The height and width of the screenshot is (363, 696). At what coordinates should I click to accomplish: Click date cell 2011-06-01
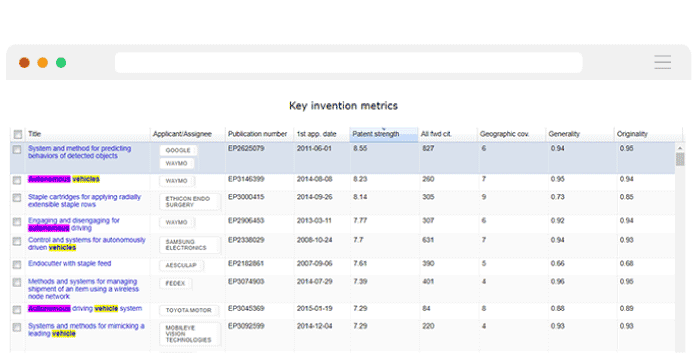[314, 148]
